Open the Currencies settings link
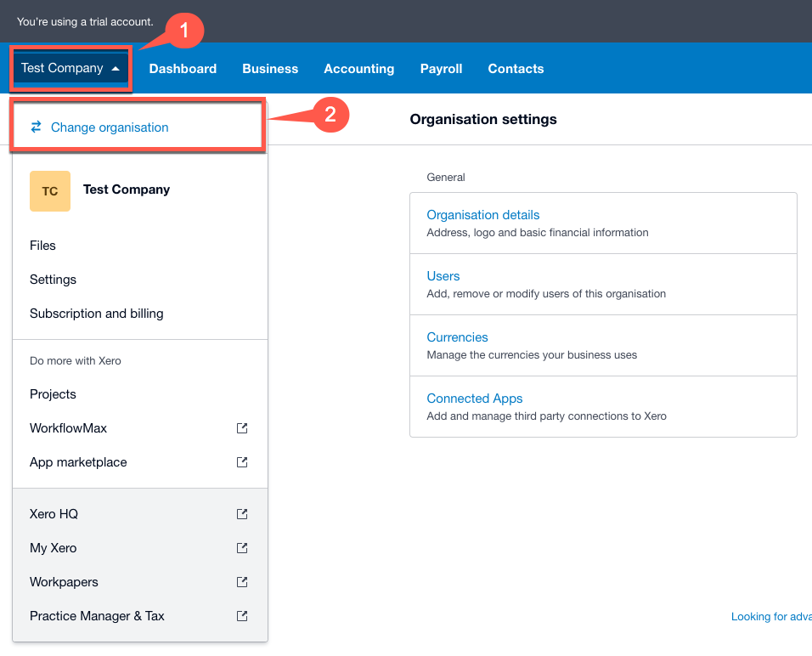The height and width of the screenshot is (656, 812). [457, 337]
